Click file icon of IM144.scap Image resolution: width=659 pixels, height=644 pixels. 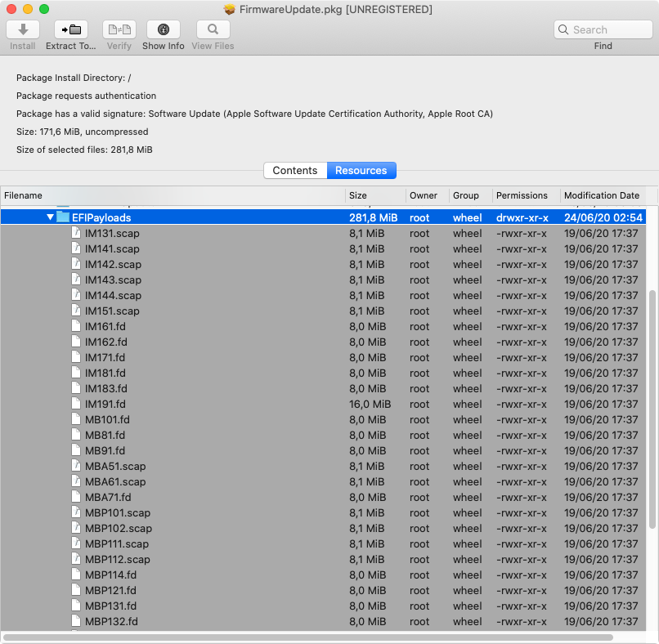[x=76, y=295]
